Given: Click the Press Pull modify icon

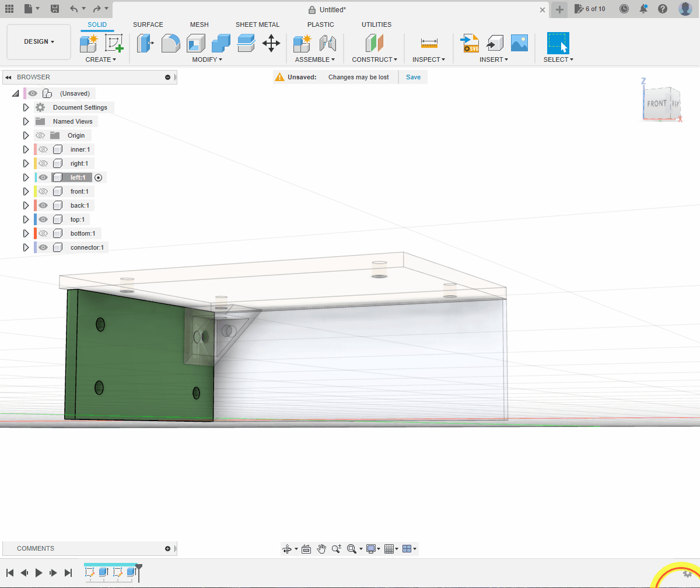Looking at the screenshot, I should coord(145,43).
